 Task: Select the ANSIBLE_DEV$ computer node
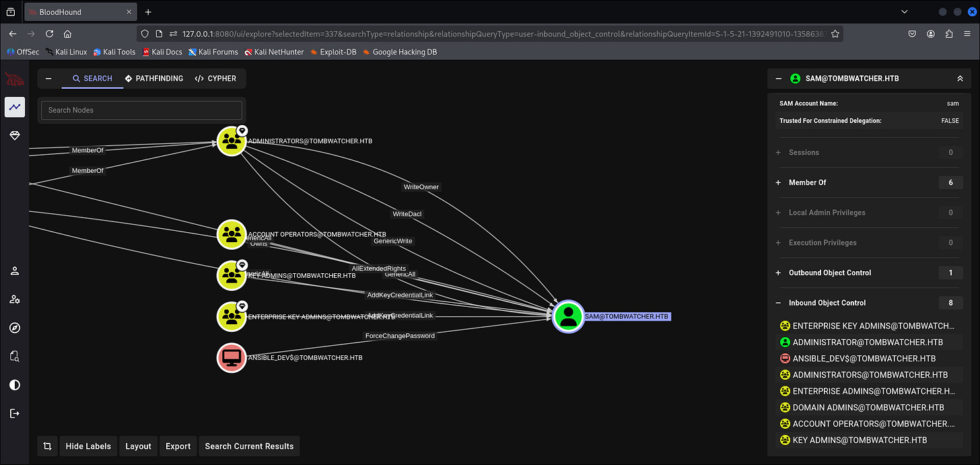(x=232, y=357)
